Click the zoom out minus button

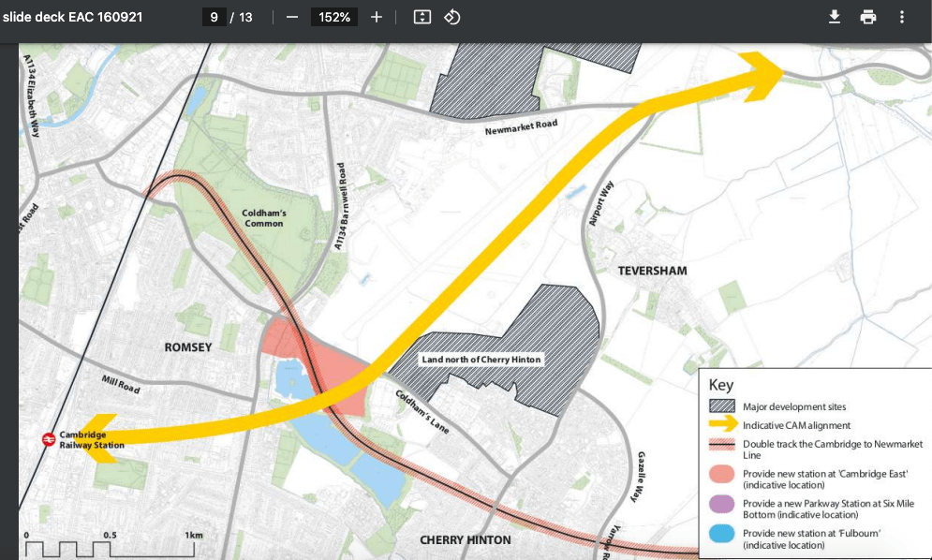click(x=292, y=17)
